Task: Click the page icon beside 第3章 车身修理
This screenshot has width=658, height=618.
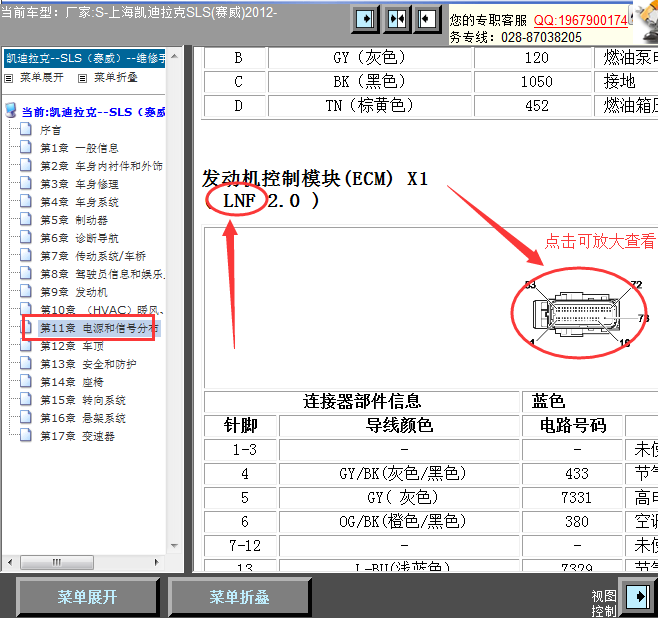Action: [x=26, y=183]
